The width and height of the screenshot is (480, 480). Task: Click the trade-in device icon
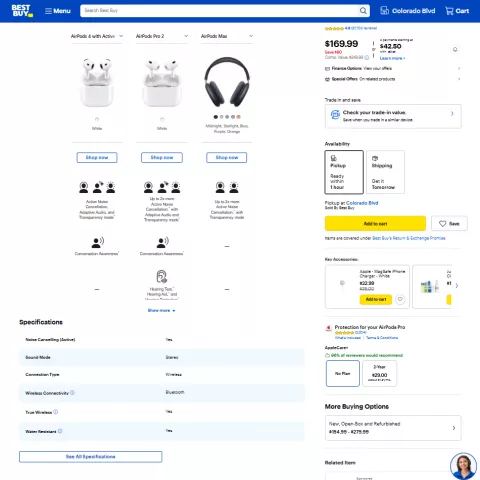(335, 115)
